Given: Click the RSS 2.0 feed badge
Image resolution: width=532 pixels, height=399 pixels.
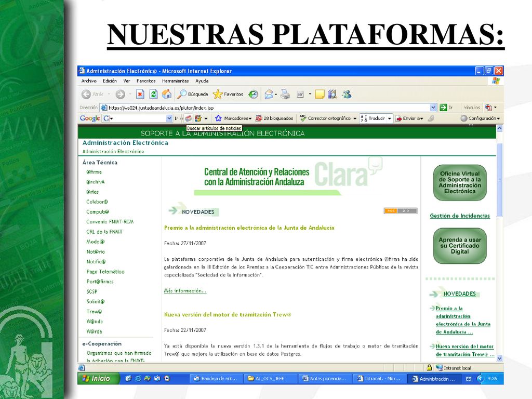Looking at the screenshot, I should click(x=401, y=211).
